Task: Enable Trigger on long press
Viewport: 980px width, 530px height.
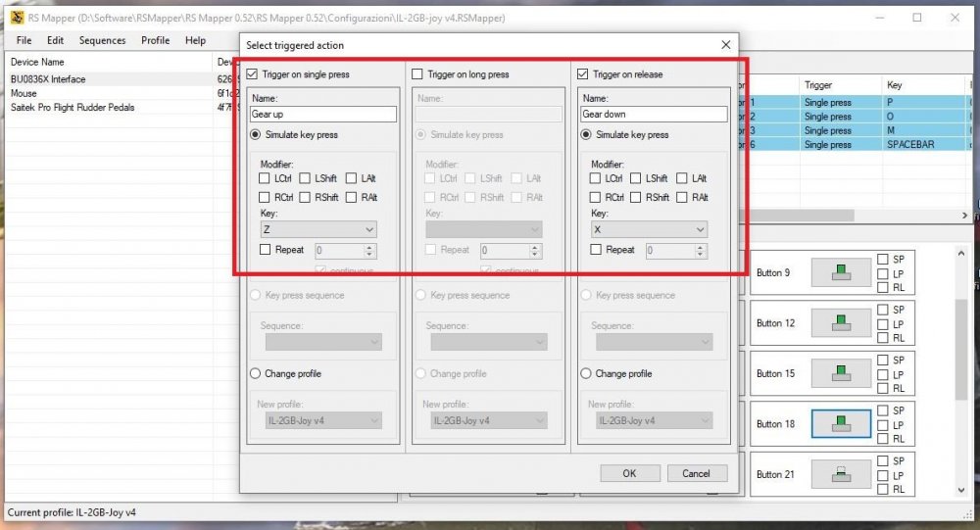Action: pos(416,73)
